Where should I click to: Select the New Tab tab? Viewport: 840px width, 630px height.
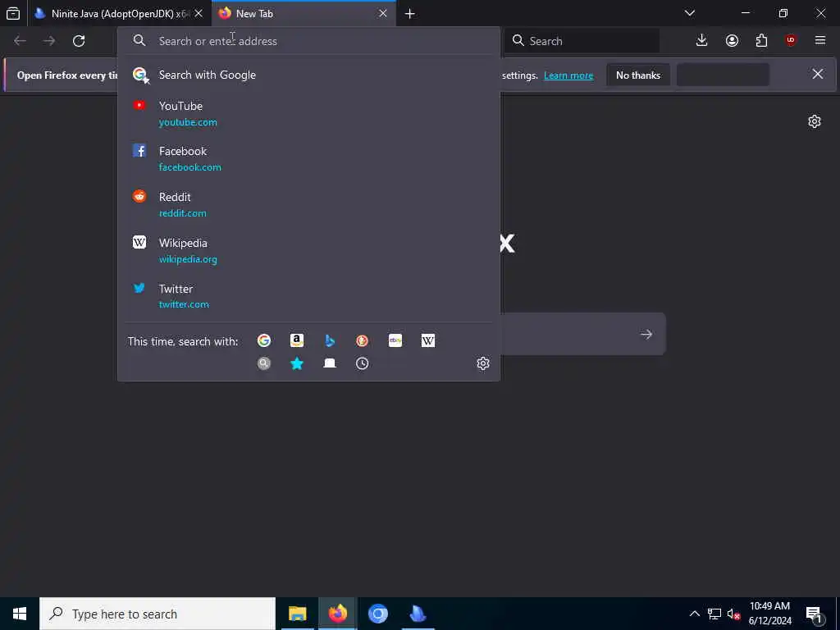pos(304,13)
